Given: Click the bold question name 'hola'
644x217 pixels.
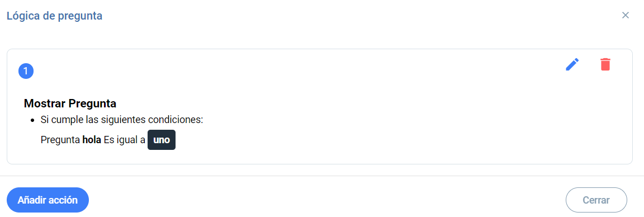Looking at the screenshot, I should [x=92, y=140].
